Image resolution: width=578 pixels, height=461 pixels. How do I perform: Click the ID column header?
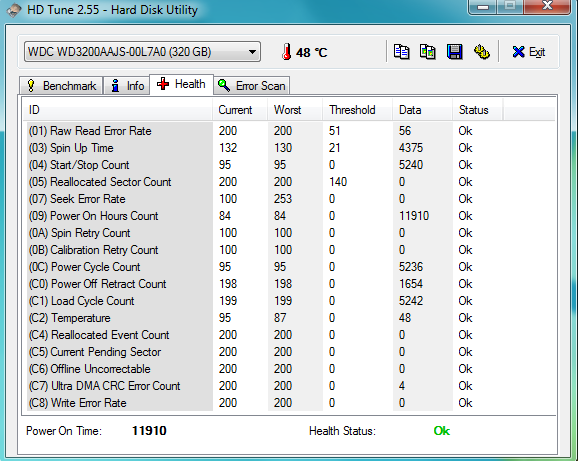tap(118, 110)
